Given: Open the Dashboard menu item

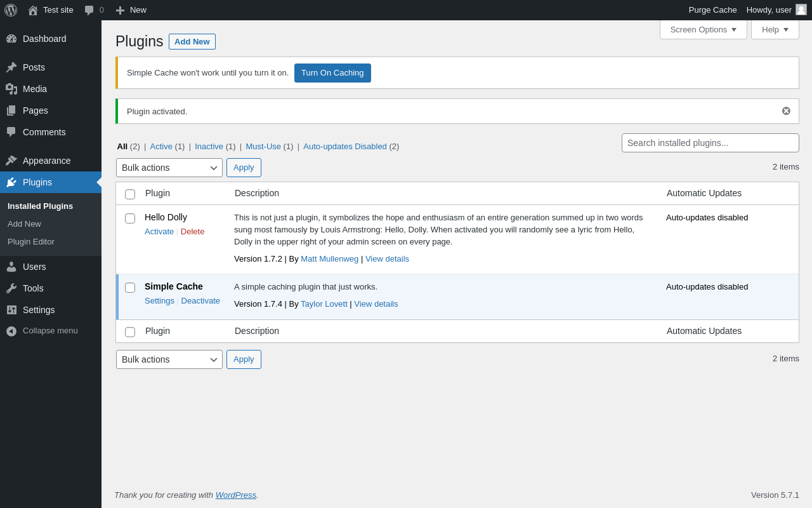Looking at the screenshot, I should tap(51, 39).
